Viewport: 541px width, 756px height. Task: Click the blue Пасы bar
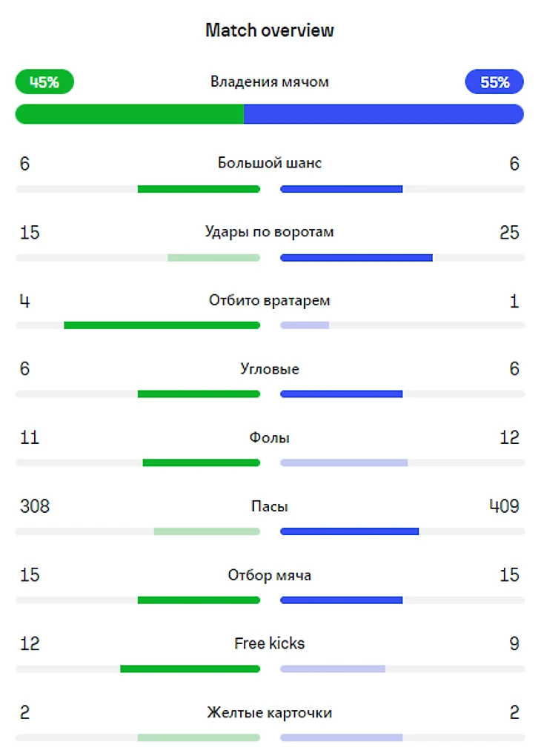tap(350, 531)
